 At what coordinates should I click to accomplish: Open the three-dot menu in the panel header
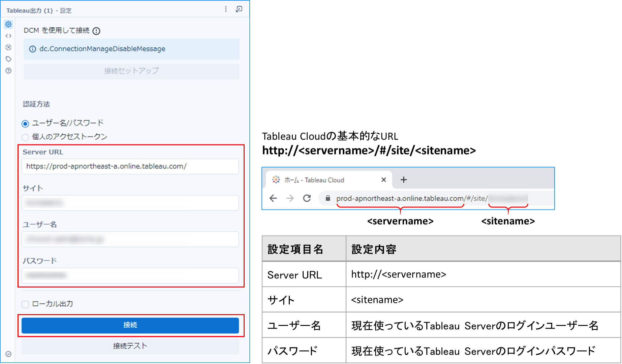click(x=226, y=9)
